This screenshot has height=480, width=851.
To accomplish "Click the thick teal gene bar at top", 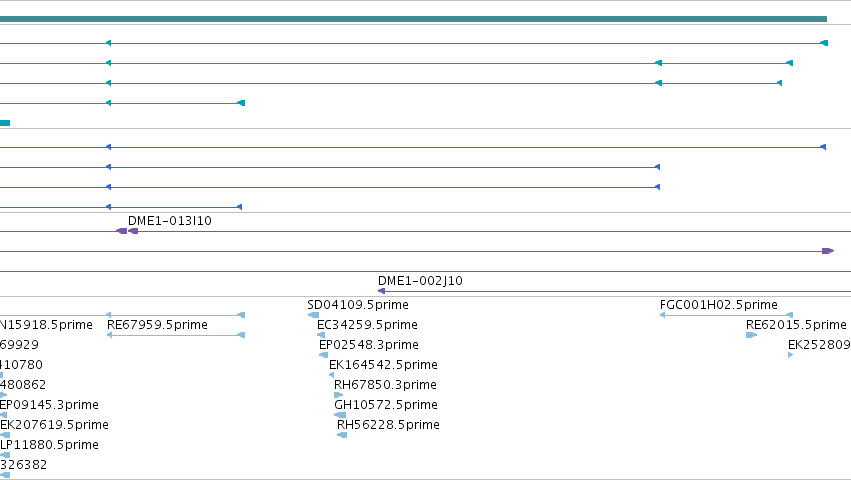I will [x=414, y=19].
